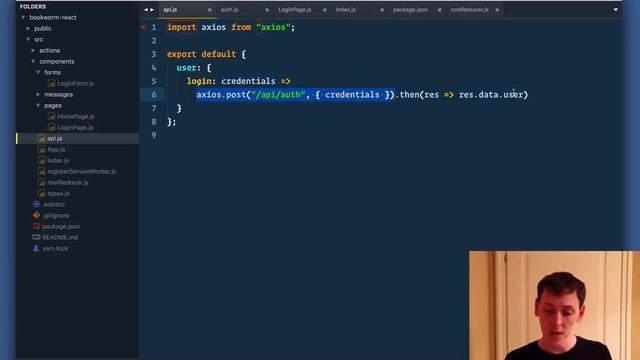This screenshot has height=360, width=640.
Task: Open types.js in the sidebar
Action: coord(58,193)
